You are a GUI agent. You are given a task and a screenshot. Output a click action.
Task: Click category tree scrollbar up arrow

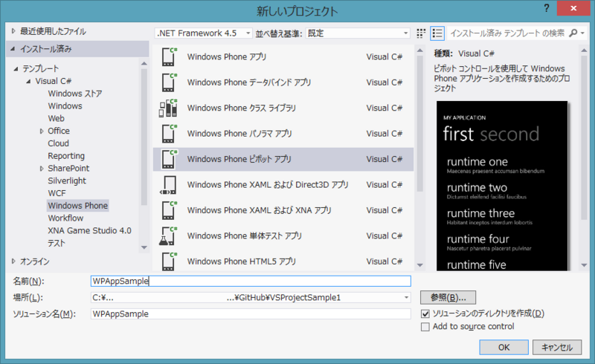click(144, 63)
